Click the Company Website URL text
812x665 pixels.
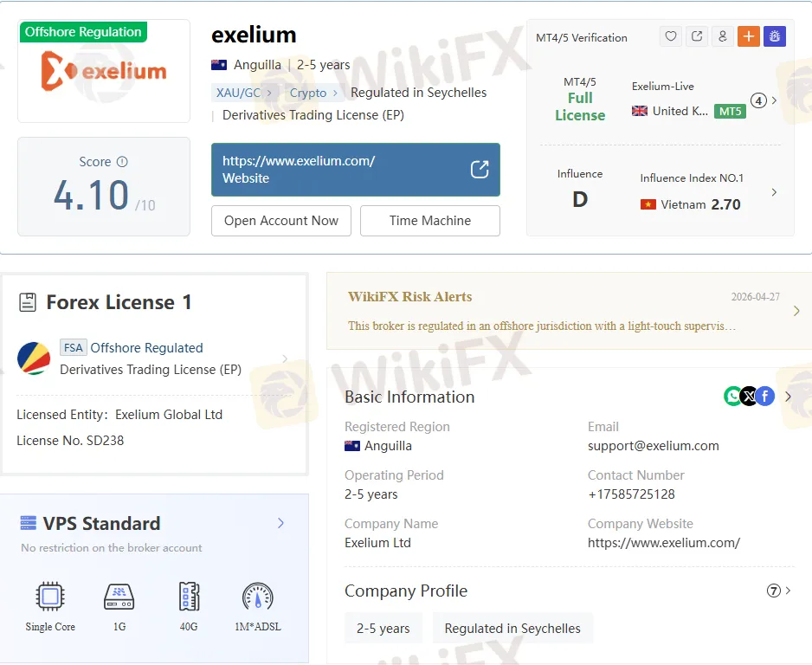[x=664, y=543]
